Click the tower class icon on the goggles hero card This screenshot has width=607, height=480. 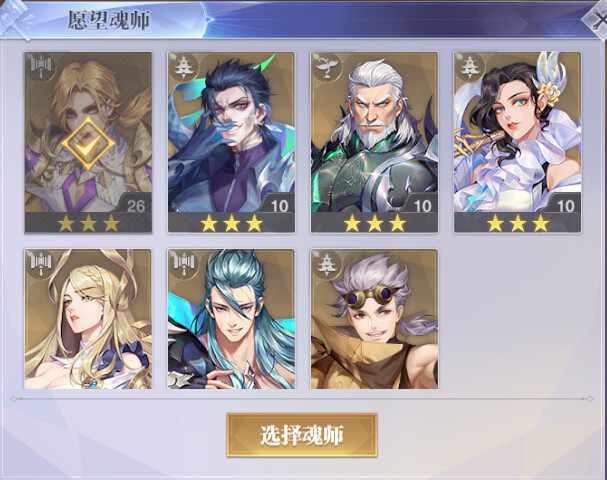(326, 263)
